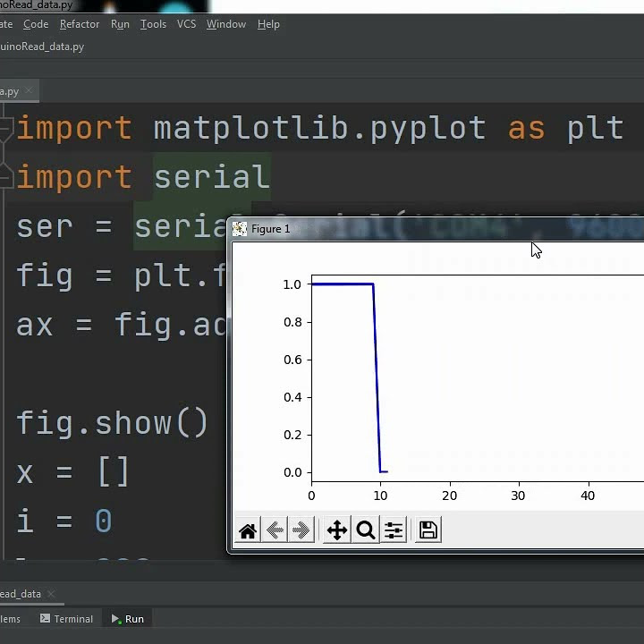This screenshot has width=644, height=644.
Task: Click the Forward arrow in the figure toolbar
Action: (x=301, y=530)
